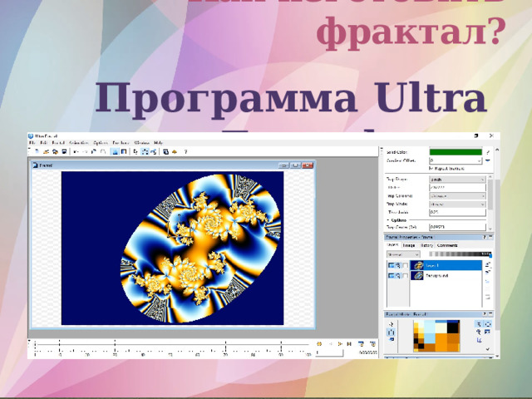532x399 pixels.
Task: Toggle Layer 1 editable icon
Action: [397, 265]
